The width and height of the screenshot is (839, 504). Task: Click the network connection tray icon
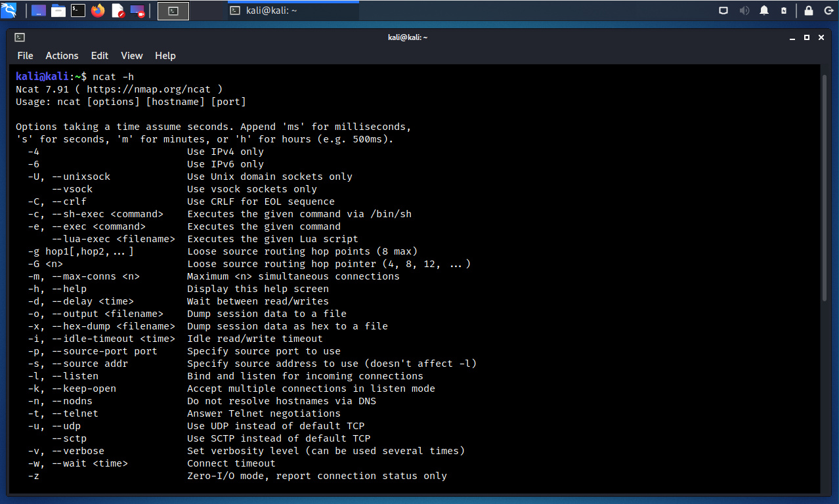(x=723, y=10)
